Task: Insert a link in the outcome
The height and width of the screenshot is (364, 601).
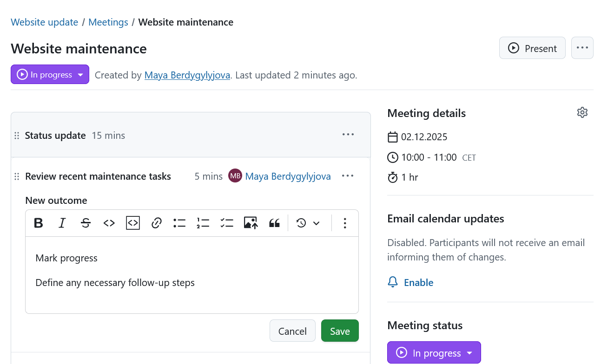Action: pyautogui.click(x=157, y=223)
